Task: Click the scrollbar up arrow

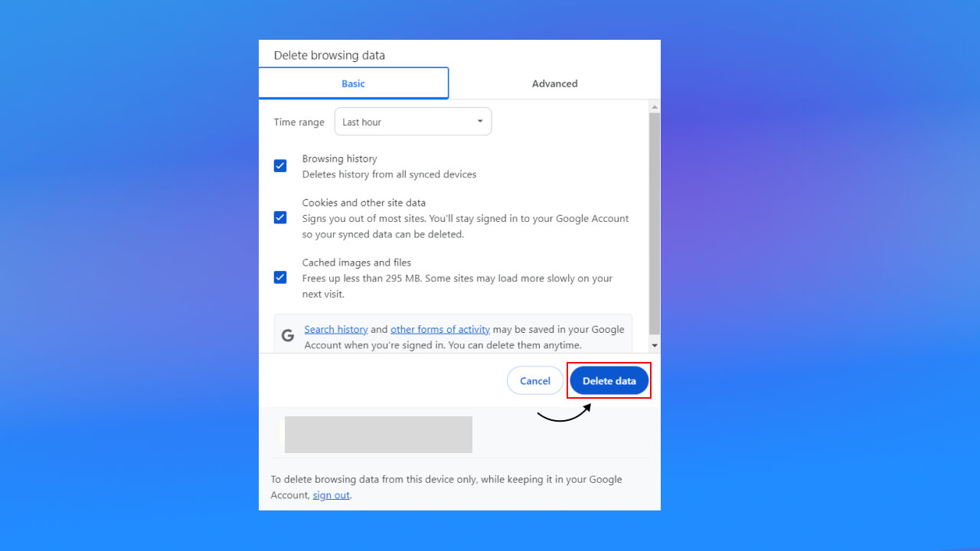Action: click(x=655, y=106)
